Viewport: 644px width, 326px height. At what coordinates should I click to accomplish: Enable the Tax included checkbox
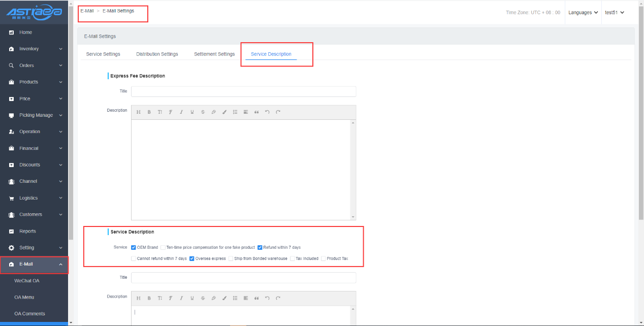tap(293, 258)
